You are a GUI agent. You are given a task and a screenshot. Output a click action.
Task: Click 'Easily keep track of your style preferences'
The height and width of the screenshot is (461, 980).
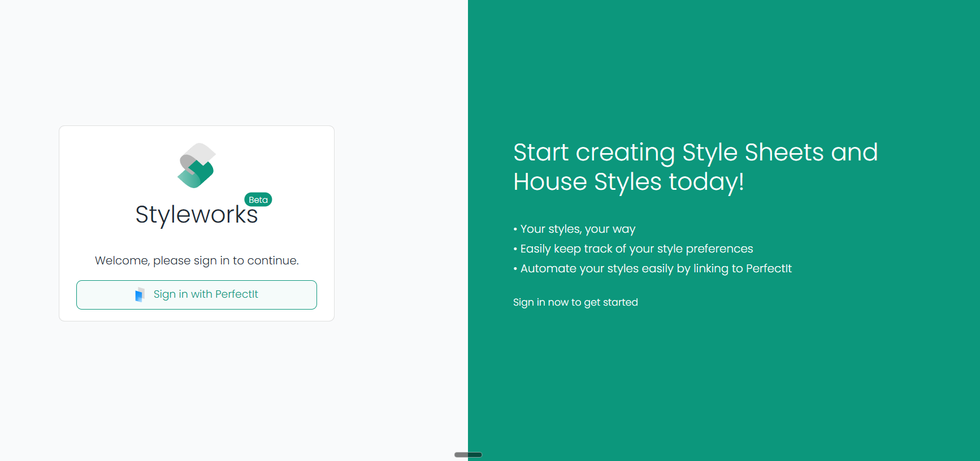tap(634, 249)
